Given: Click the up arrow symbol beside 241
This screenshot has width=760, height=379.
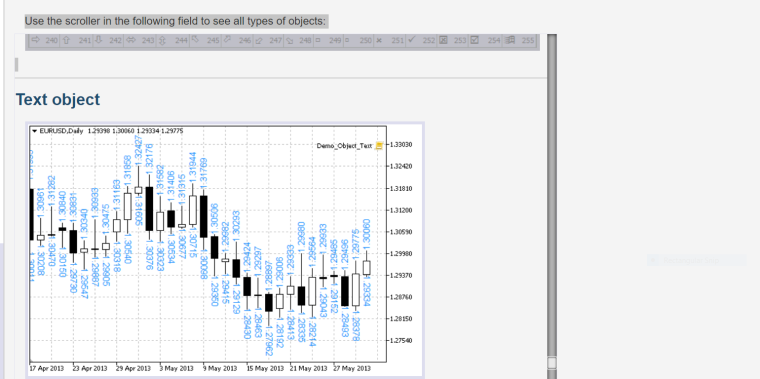Looking at the screenshot, I should [x=66, y=40].
